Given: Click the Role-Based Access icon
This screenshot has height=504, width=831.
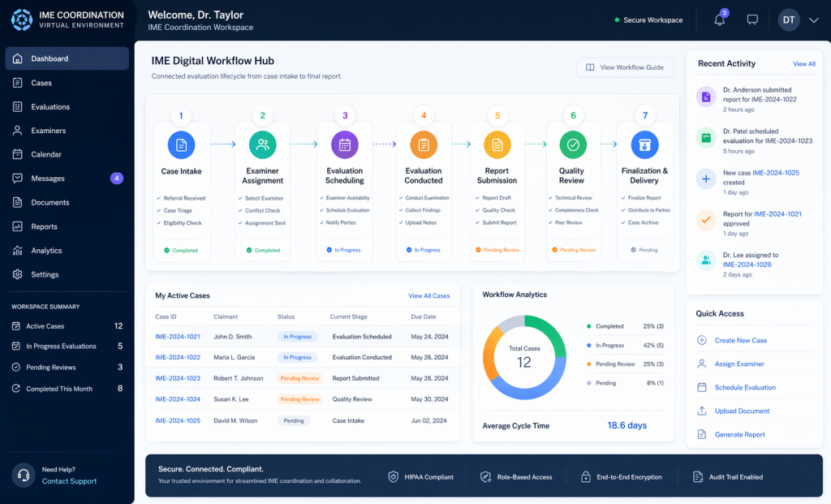Looking at the screenshot, I should (x=485, y=477).
